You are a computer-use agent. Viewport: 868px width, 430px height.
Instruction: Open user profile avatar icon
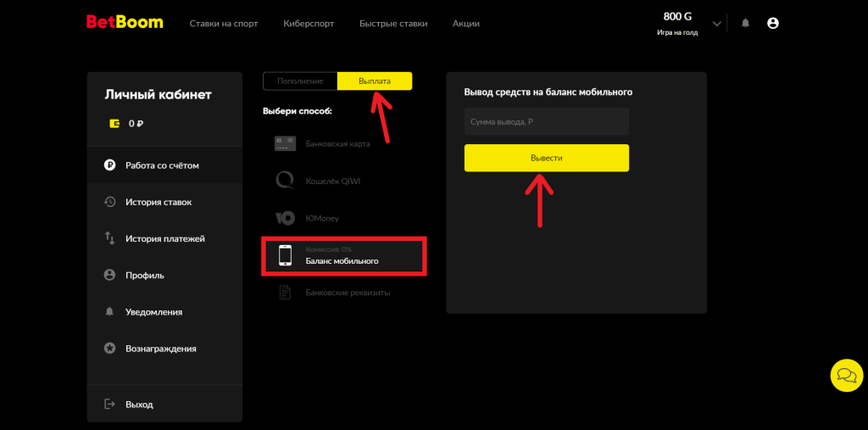[772, 24]
